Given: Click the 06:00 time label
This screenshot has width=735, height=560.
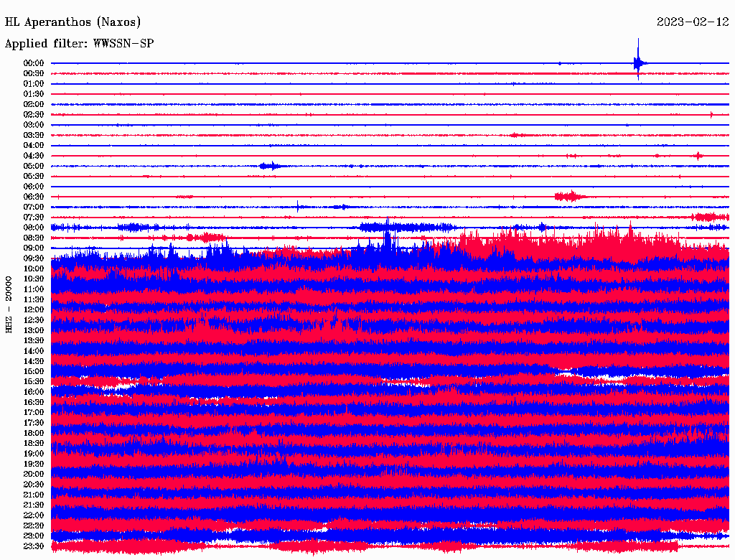Looking at the screenshot, I should tap(34, 186).
